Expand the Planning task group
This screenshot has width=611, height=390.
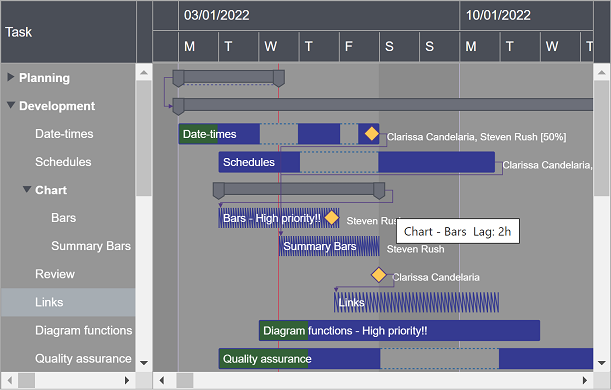click(x=11, y=77)
